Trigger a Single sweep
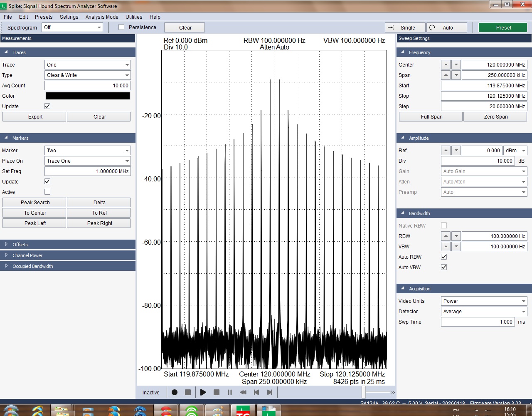Image resolution: width=532 pixels, height=416 pixels. click(x=405, y=27)
